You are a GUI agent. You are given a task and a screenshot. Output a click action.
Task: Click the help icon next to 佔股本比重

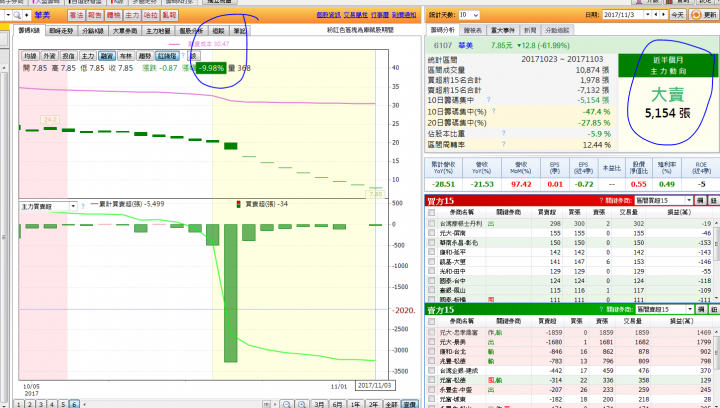503,133
